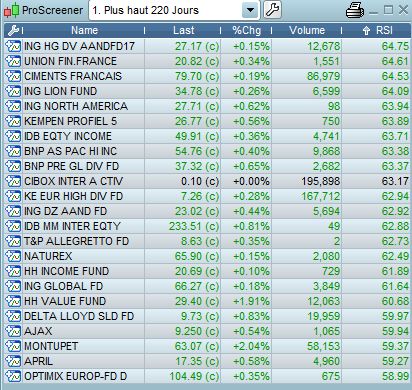The width and height of the screenshot is (412, 390).
Task: Open chart icon for AJAX row
Action: (13, 331)
